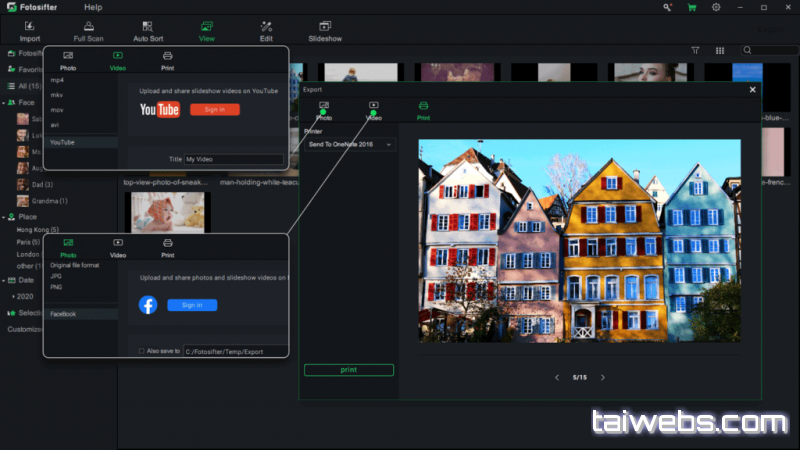The image size is (800, 450).
Task: Open the Slideshow tool
Action: [x=325, y=29]
